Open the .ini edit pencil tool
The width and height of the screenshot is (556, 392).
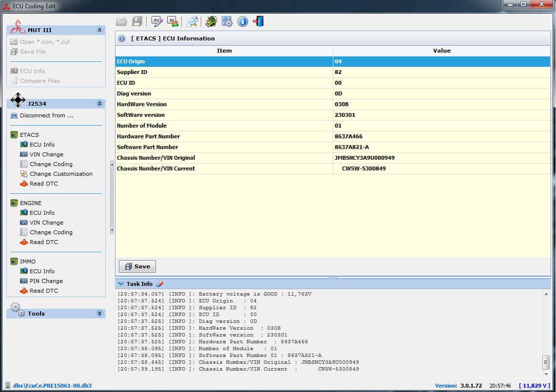point(157,21)
